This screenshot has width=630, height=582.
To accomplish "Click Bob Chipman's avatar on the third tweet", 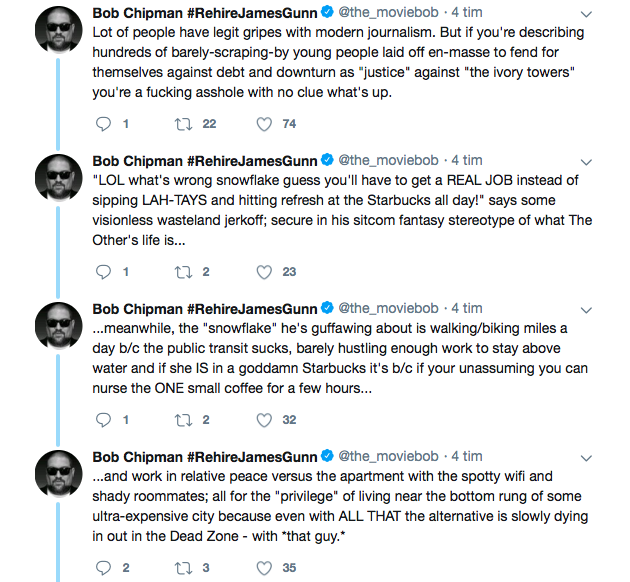I will (x=59, y=326).
